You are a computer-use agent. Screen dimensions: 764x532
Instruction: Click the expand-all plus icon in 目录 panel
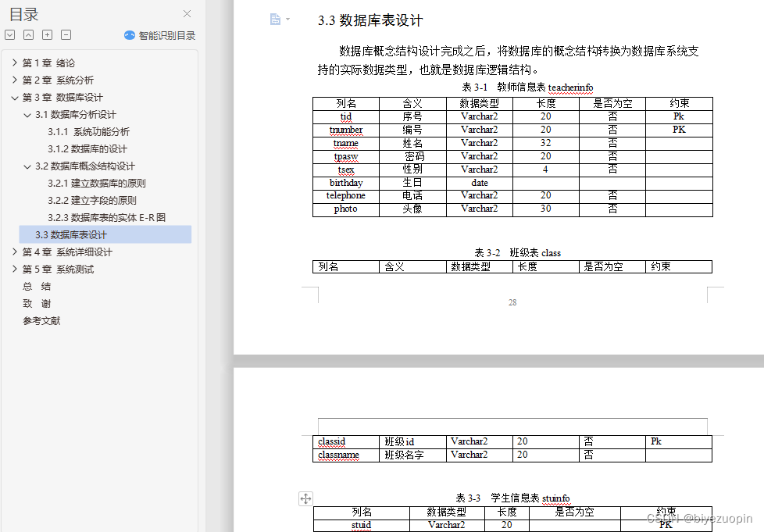click(x=45, y=34)
